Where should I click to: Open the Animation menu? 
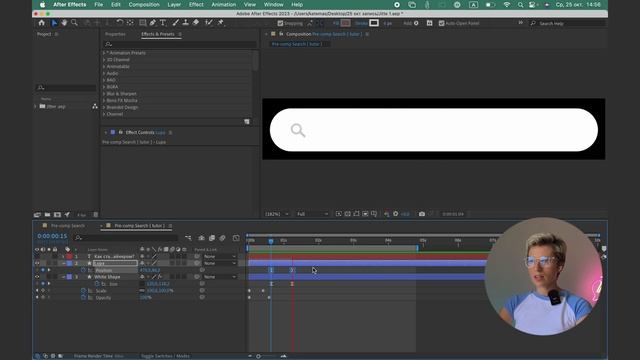click(224, 4)
